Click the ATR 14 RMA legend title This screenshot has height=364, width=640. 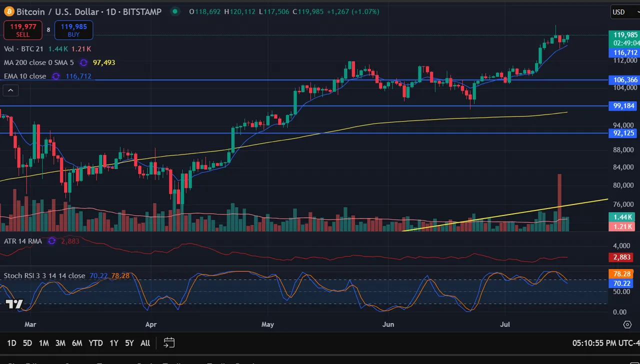(23, 241)
